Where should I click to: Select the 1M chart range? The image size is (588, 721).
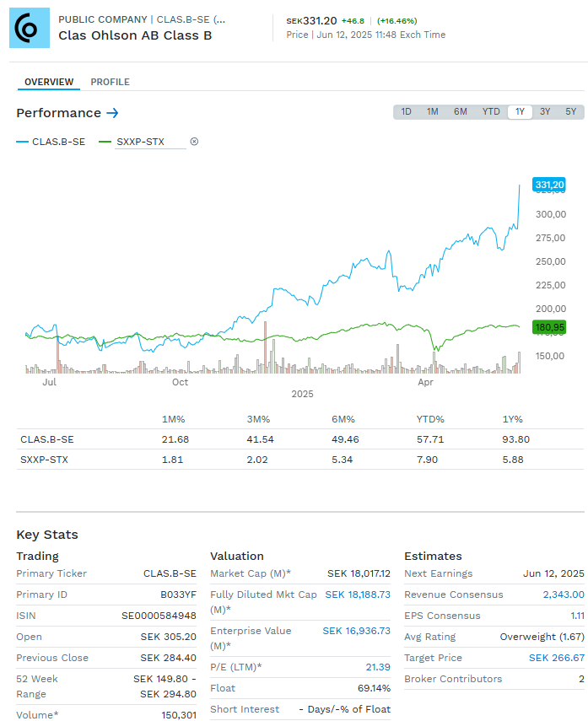(x=432, y=112)
